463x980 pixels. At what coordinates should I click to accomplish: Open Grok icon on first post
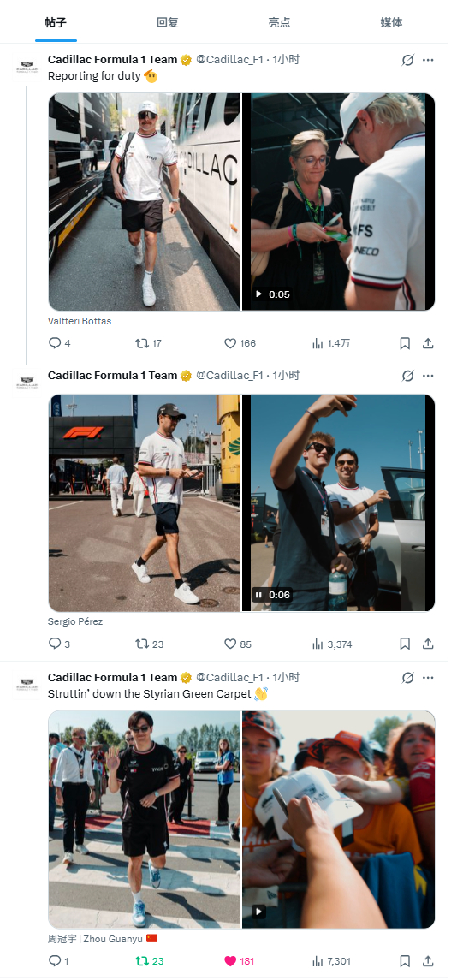click(x=407, y=60)
